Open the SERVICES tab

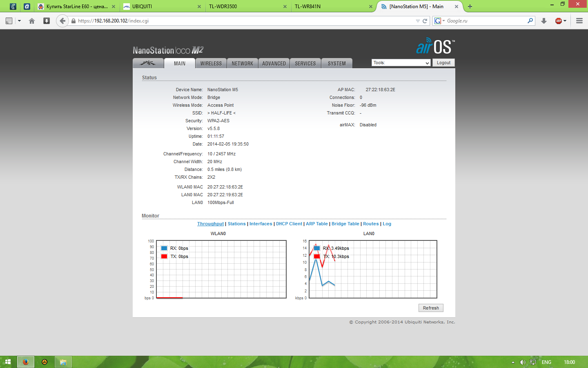coord(305,63)
